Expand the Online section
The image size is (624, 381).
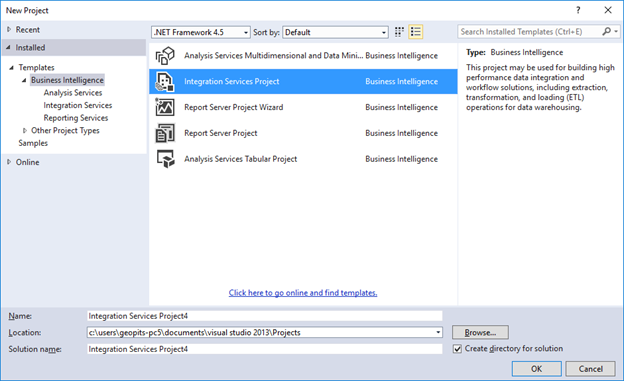[9, 162]
